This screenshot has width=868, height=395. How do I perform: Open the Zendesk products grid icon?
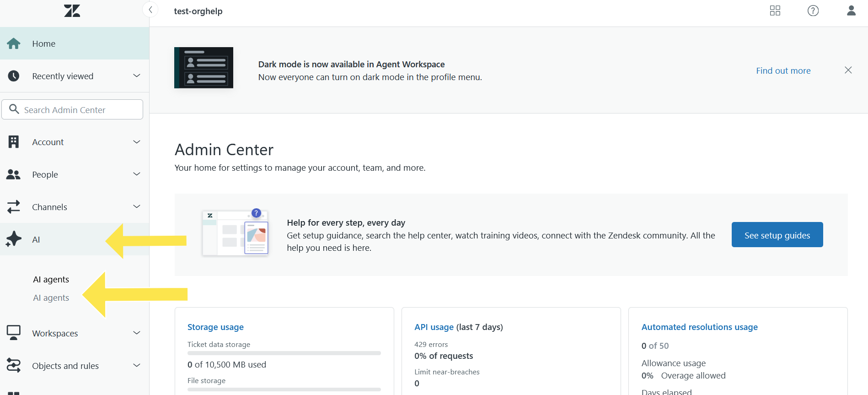[775, 11]
